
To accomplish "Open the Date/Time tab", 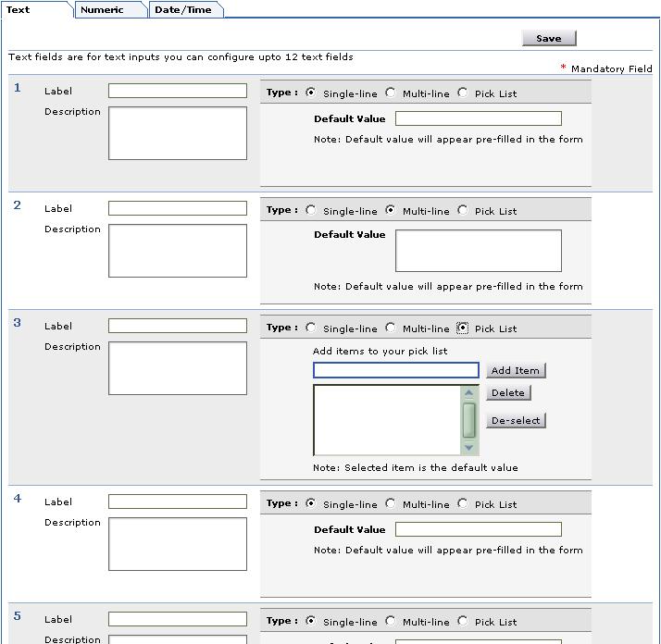I will coord(182,10).
